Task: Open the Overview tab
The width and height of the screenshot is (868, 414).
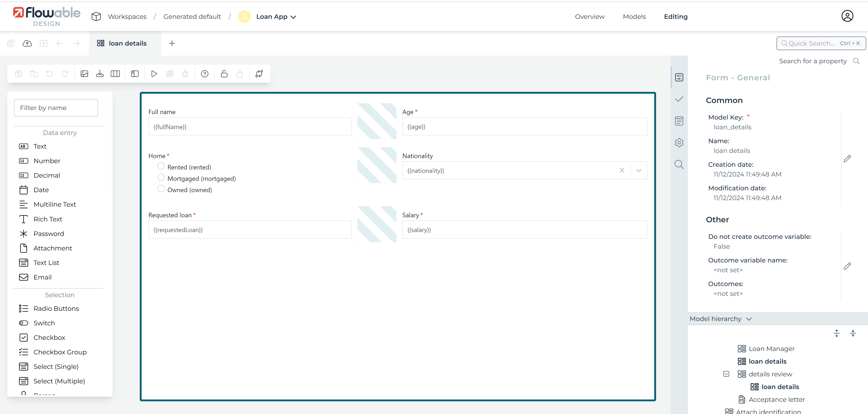Action: tap(590, 17)
